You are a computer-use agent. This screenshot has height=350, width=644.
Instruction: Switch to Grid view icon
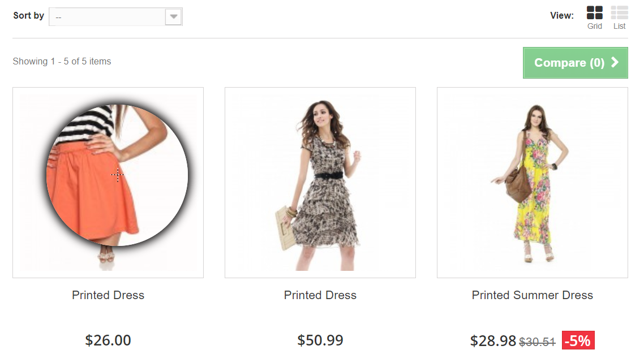pos(594,12)
